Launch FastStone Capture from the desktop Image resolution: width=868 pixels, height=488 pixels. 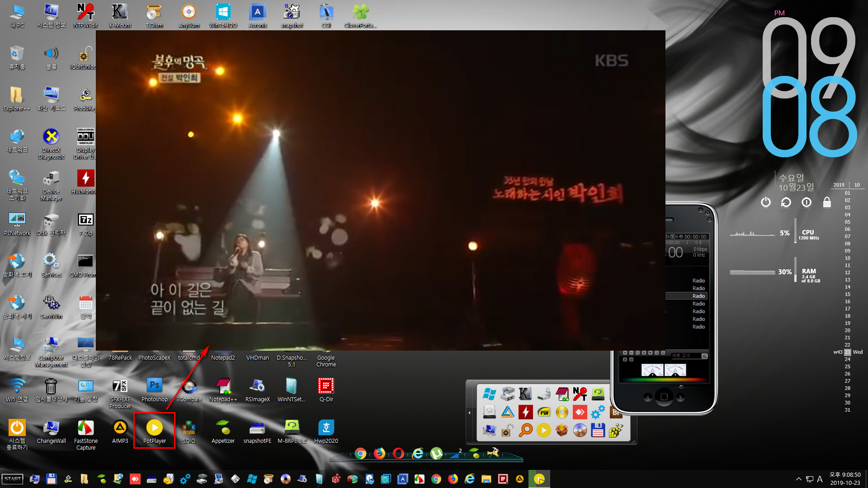85,434
